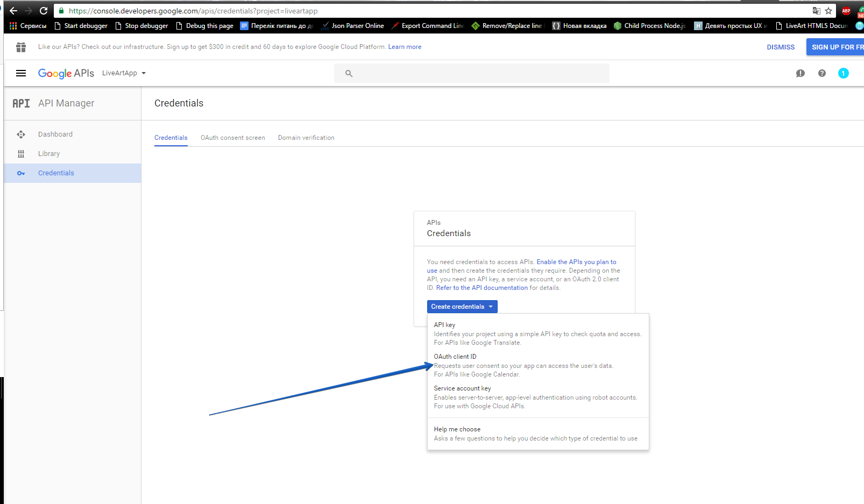The image size is (864, 504).
Task: Click the API Manager heading text
Action: click(x=66, y=103)
